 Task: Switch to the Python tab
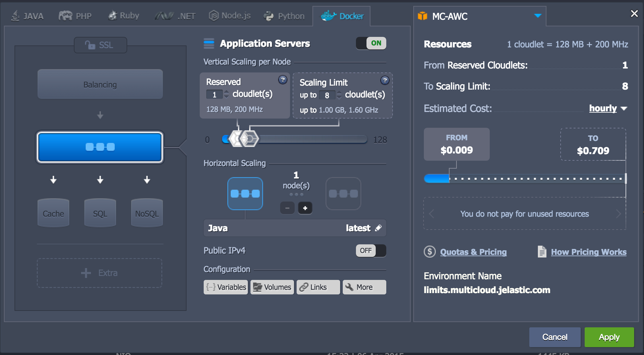284,16
